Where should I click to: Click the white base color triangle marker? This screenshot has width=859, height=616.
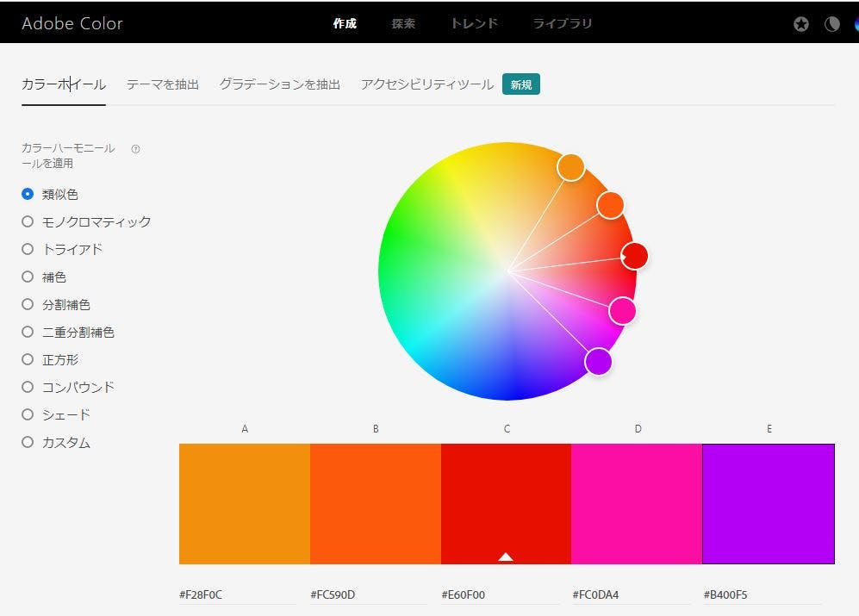tap(506, 557)
